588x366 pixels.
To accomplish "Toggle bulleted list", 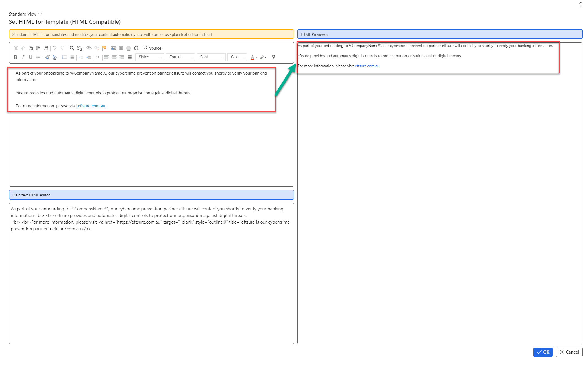I will pos(72,57).
